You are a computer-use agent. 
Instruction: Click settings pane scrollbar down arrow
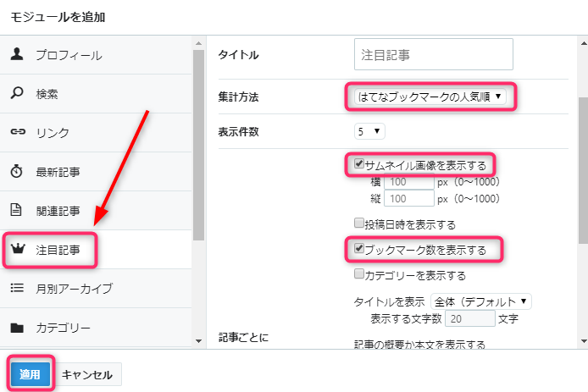[x=584, y=341]
